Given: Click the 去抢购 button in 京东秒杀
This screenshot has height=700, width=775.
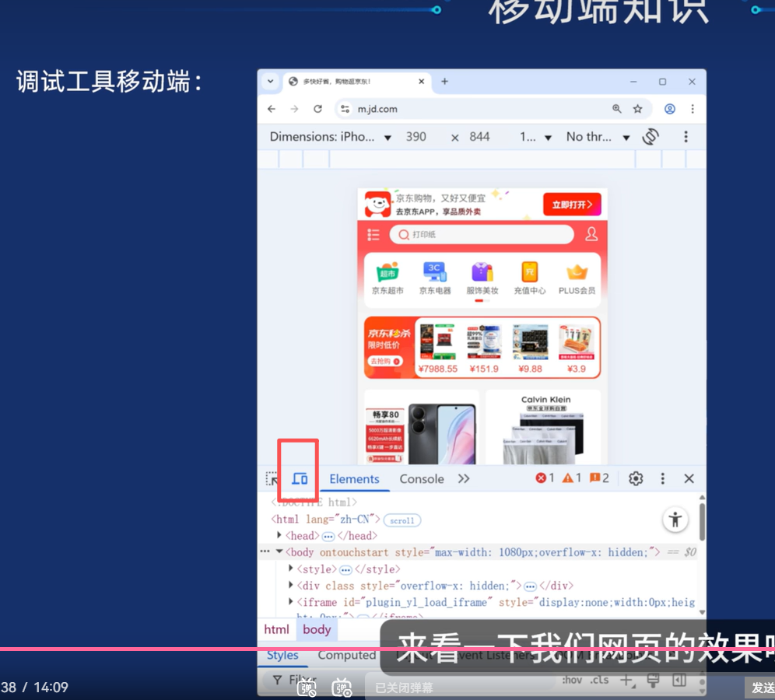Looking at the screenshot, I should point(384,361).
